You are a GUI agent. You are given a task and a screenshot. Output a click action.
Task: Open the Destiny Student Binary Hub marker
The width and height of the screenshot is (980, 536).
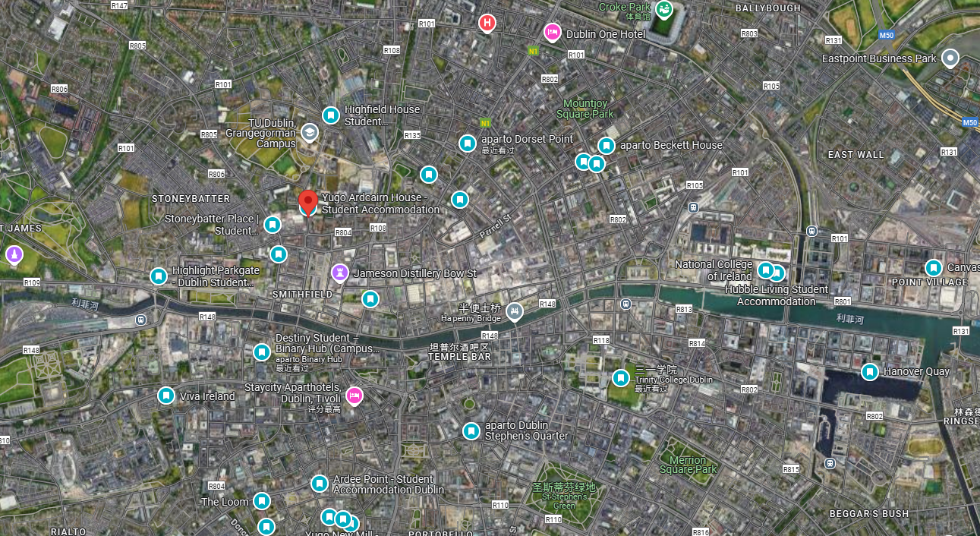[262, 352]
